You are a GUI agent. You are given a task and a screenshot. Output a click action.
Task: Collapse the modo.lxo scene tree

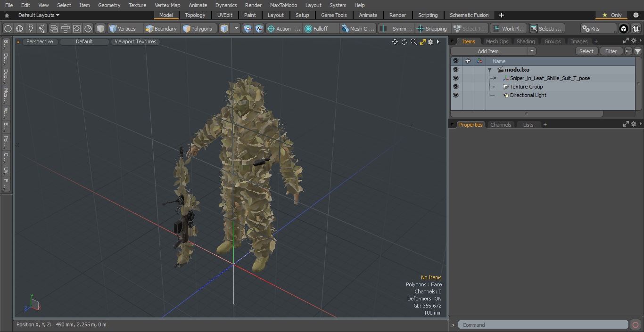click(490, 70)
